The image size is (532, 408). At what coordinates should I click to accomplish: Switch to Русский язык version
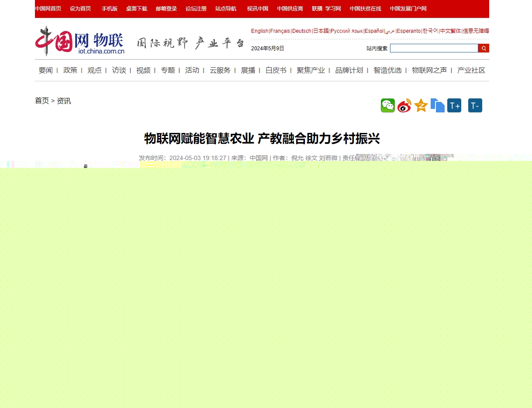coord(347,31)
